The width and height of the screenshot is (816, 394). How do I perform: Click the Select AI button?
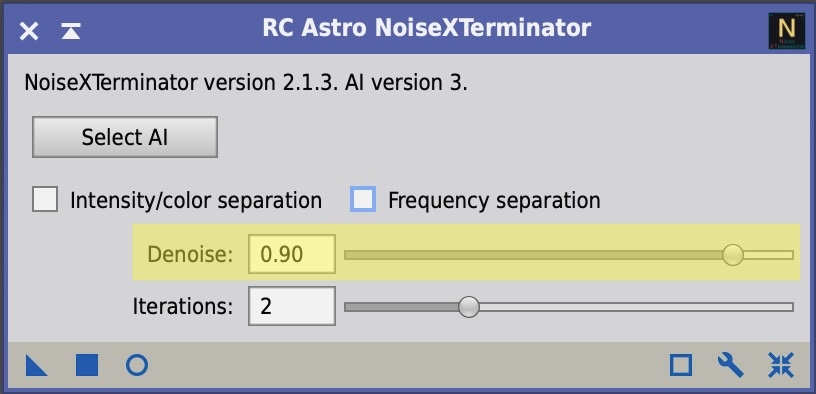[x=125, y=137]
